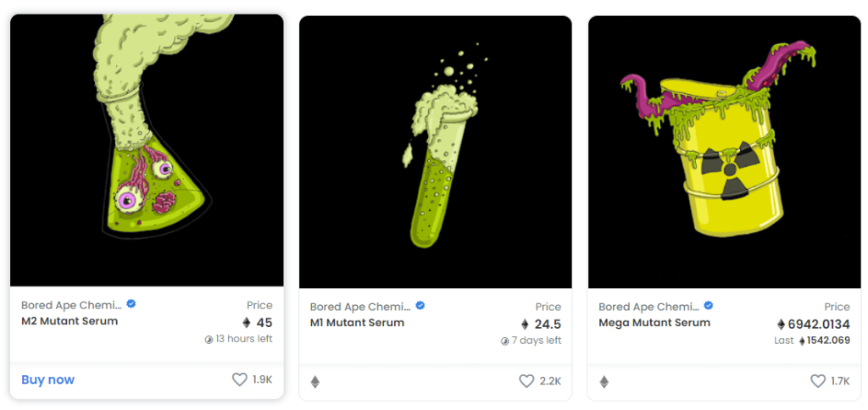Favorite the M1 Mutant Serum with heart
The width and height of the screenshot is (868, 410).
point(526,381)
